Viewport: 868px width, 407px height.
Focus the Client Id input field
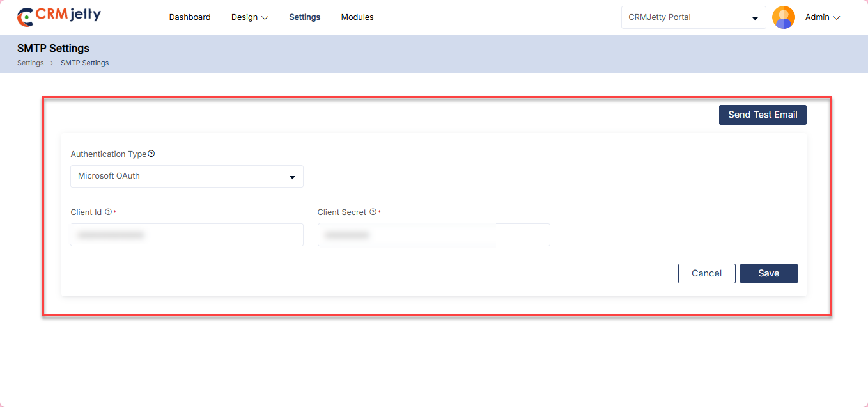point(187,235)
